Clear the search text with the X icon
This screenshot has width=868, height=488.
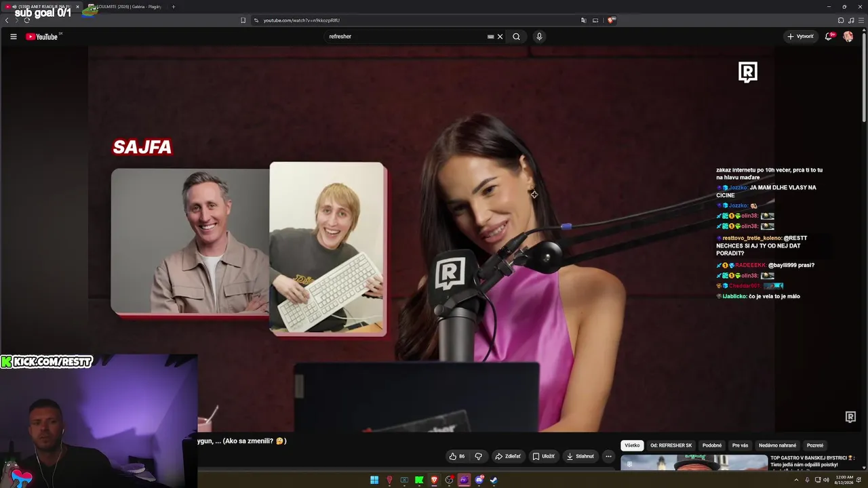500,37
